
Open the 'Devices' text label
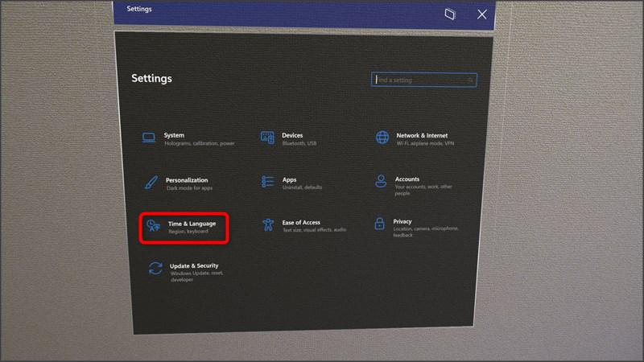(x=292, y=135)
